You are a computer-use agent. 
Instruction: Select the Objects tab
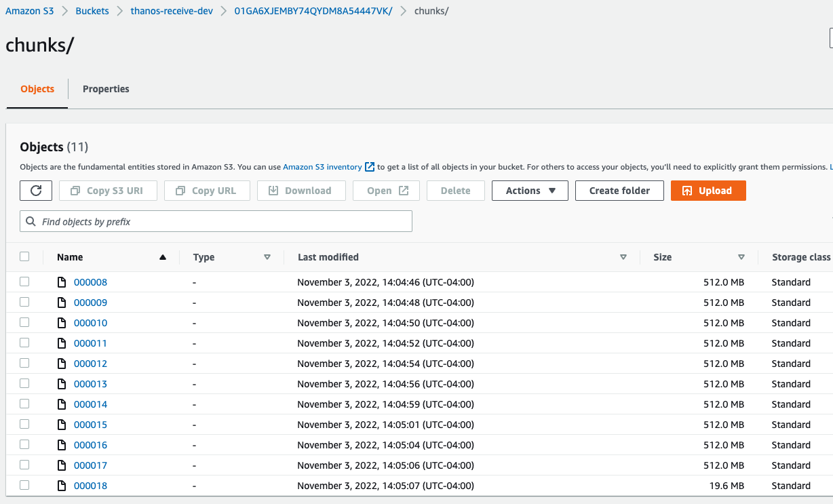(x=37, y=89)
